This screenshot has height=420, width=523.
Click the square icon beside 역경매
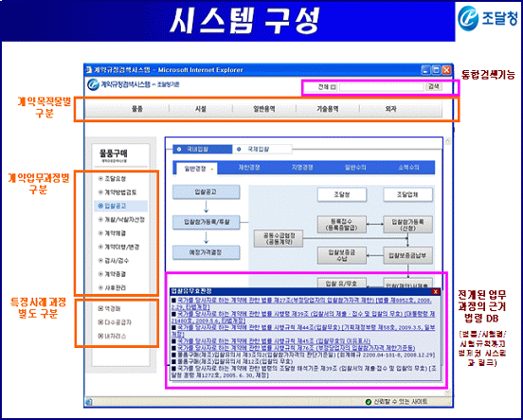coord(100,308)
